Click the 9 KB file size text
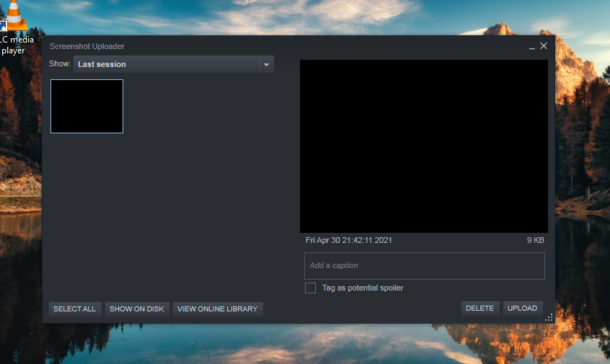 click(x=535, y=240)
